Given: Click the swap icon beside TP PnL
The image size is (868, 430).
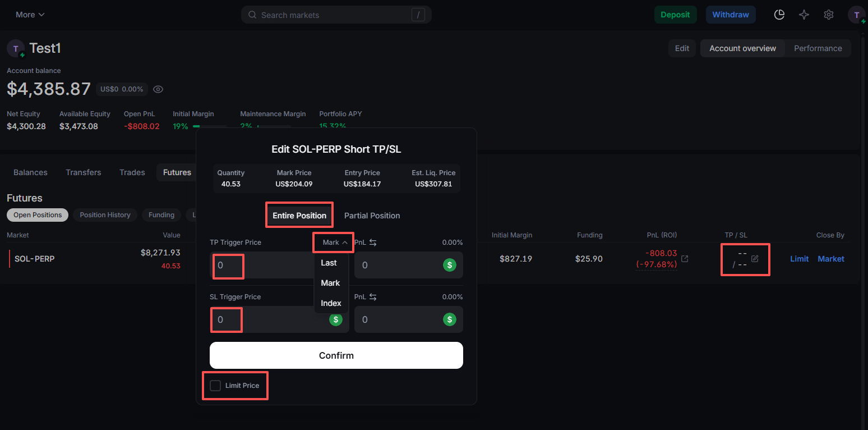Looking at the screenshot, I should [373, 243].
